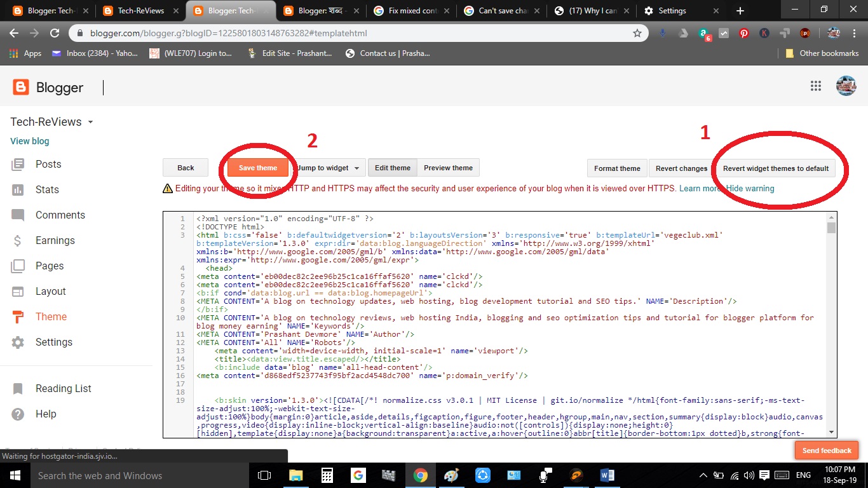
Task: Click the Reading List bookmark icon
Action: (18, 389)
